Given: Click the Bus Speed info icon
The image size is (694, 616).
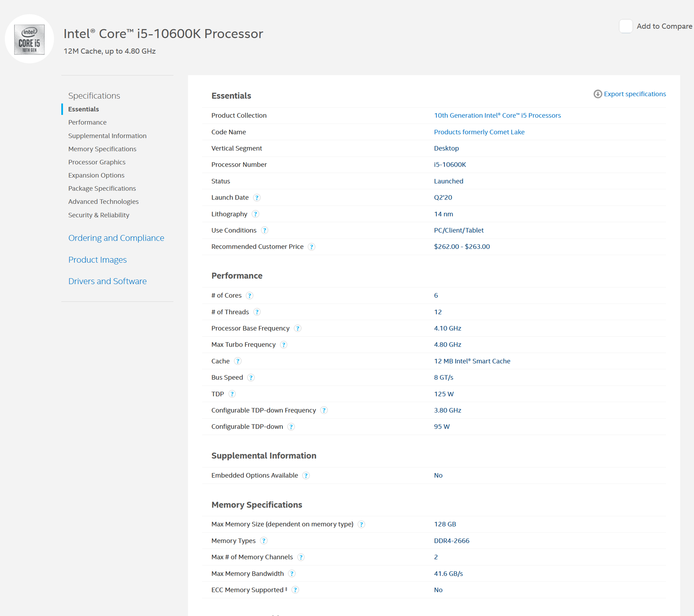Looking at the screenshot, I should pyautogui.click(x=251, y=377).
